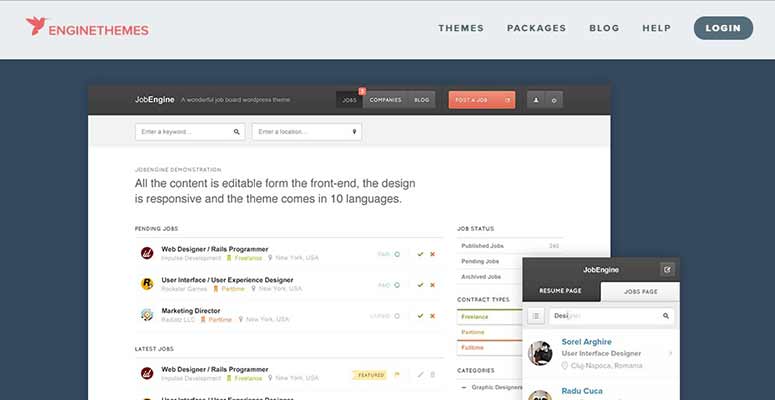Click the trash delete icon on latest Web Designer job

[x=432, y=375]
